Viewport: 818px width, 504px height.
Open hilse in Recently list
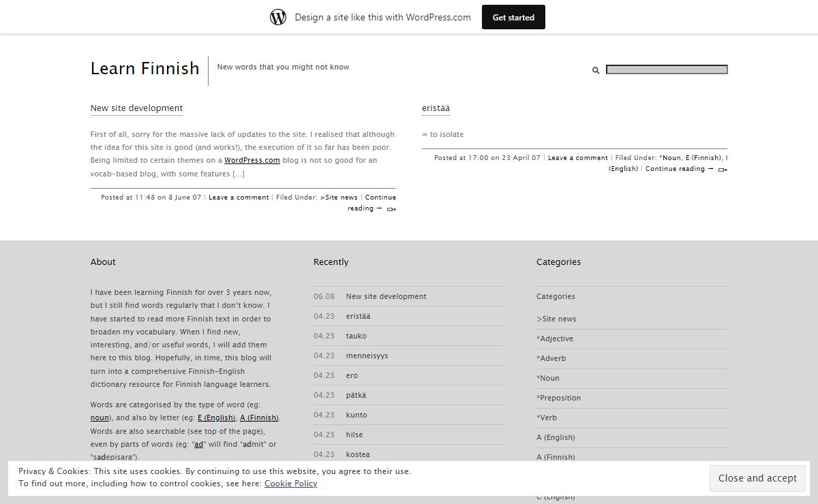point(354,435)
